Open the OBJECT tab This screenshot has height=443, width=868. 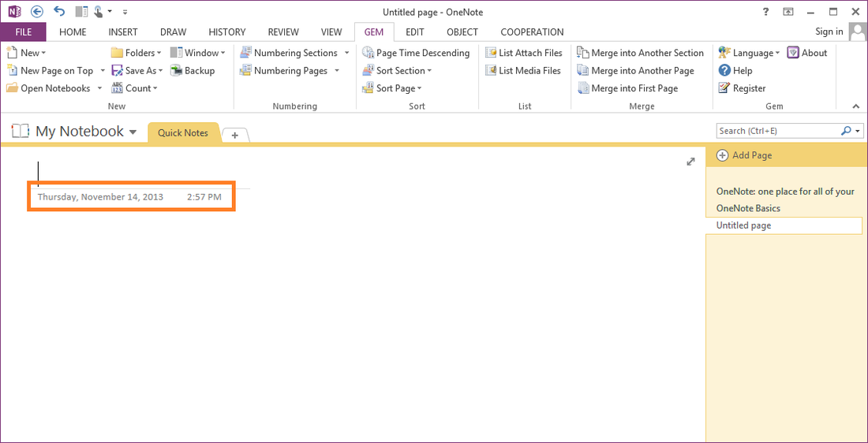coord(462,32)
